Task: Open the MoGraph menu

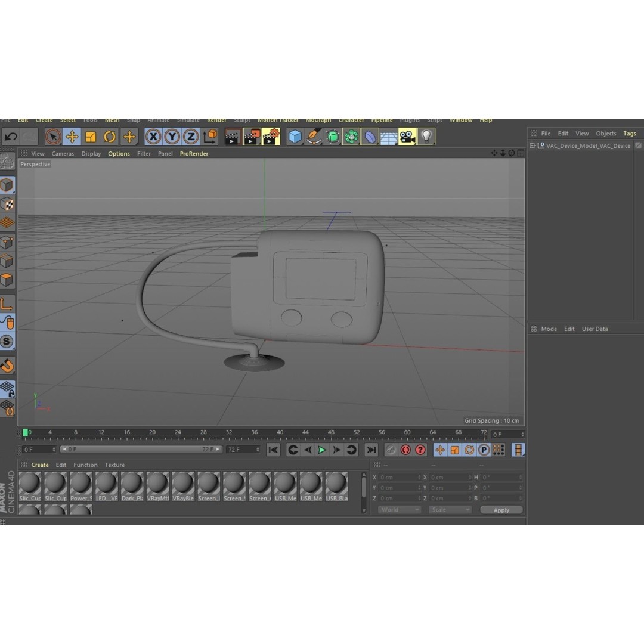Action: coord(318,120)
